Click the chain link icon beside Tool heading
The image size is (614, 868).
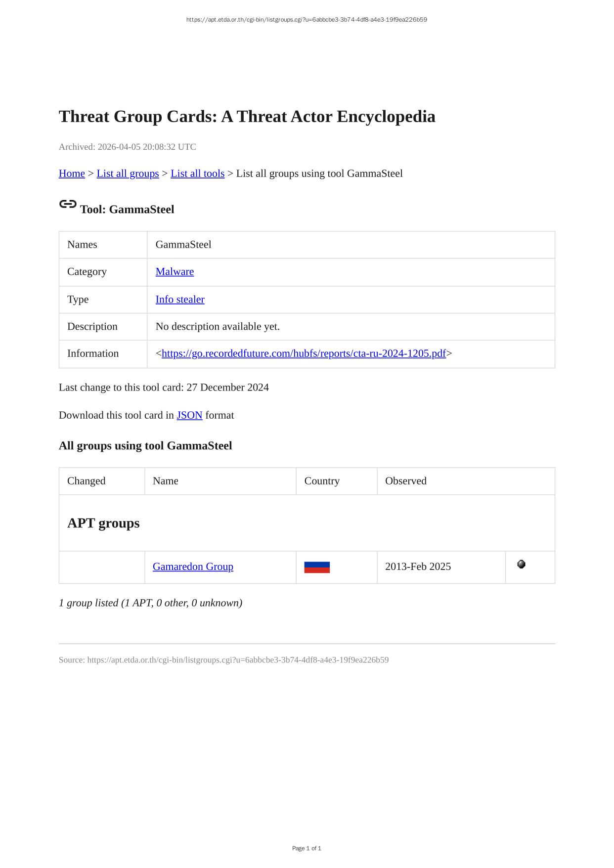(x=68, y=204)
